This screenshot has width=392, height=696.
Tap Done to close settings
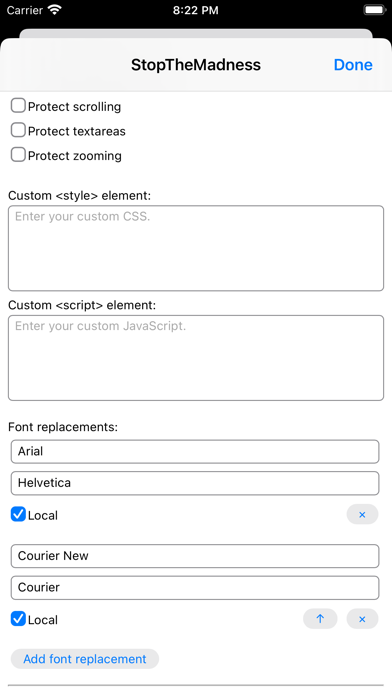coord(353,65)
